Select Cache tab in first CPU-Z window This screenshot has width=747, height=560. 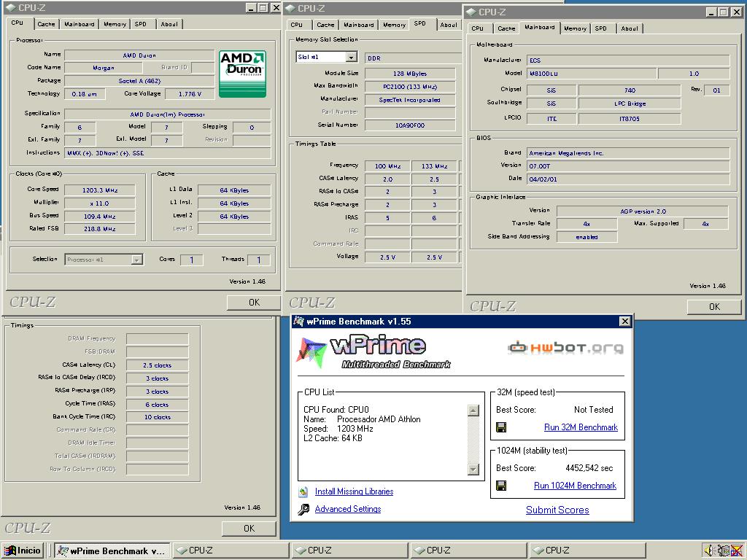[x=46, y=24]
